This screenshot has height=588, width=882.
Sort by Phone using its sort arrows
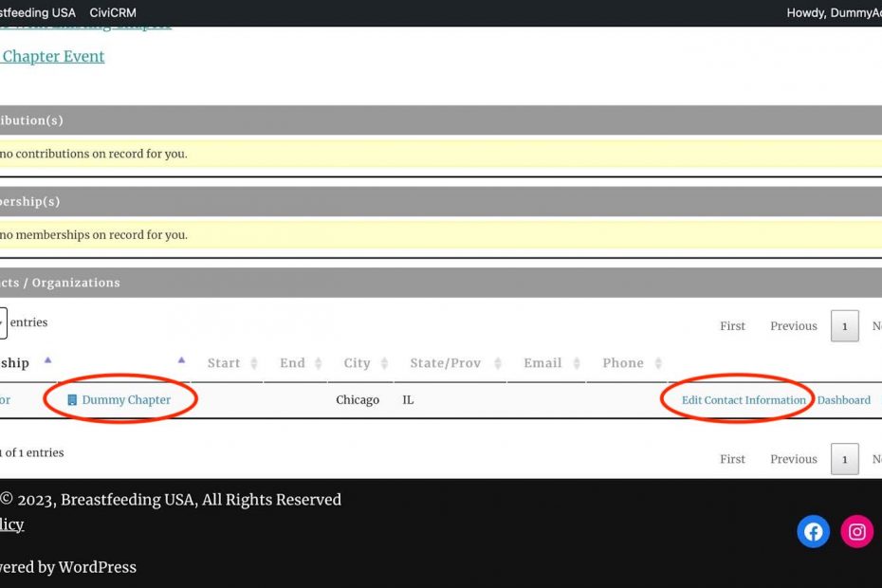tap(658, 363)
